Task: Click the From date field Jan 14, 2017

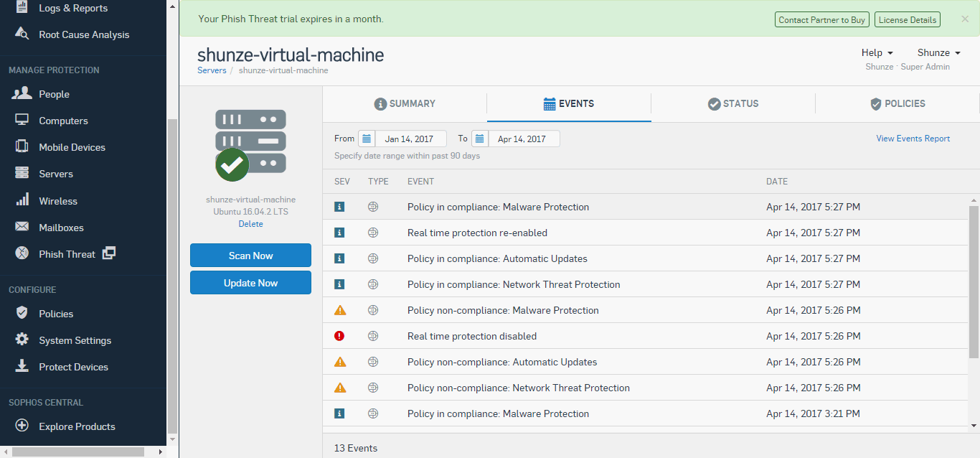Action: pyautogui.click(x=410, y=139)
